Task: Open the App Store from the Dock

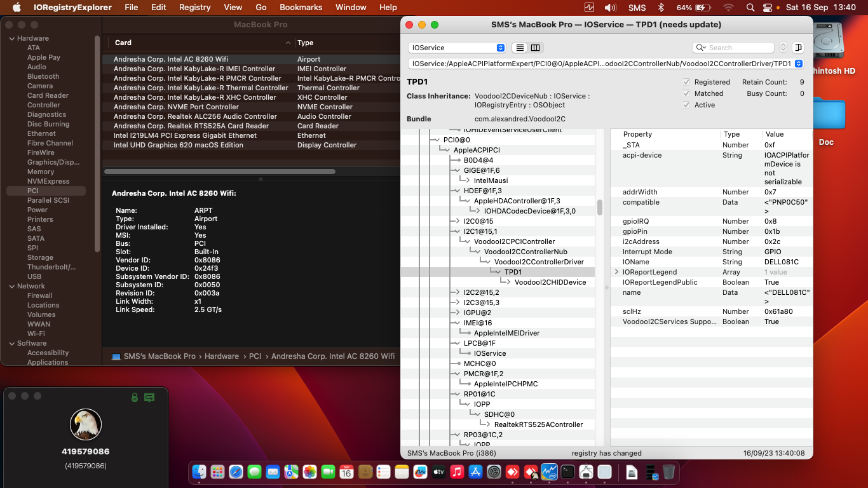Action: 475,472
